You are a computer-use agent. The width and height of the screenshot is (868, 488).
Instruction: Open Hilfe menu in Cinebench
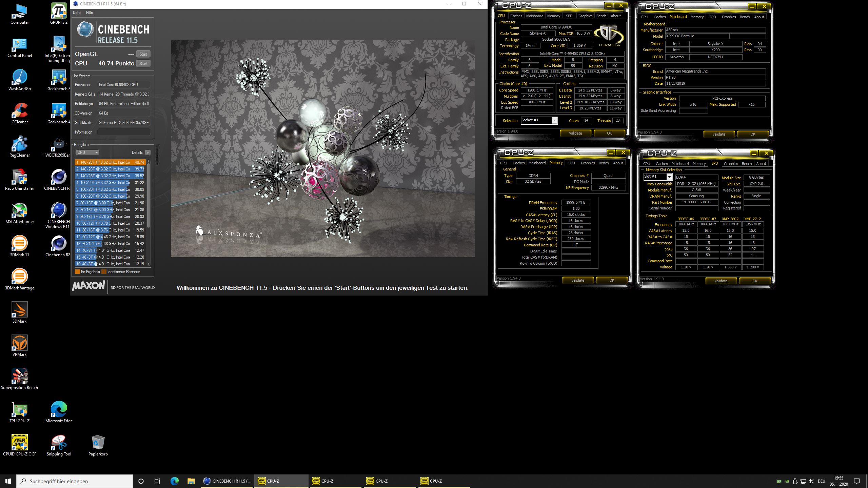pyautogui.click(x=90, y=13)
